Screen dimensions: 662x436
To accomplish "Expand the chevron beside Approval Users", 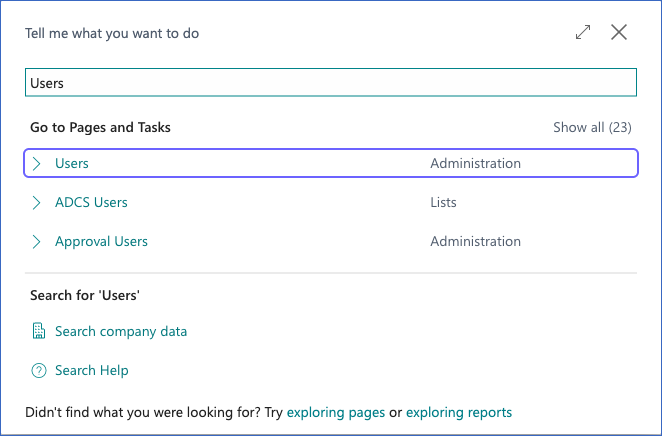I will 37,241.
